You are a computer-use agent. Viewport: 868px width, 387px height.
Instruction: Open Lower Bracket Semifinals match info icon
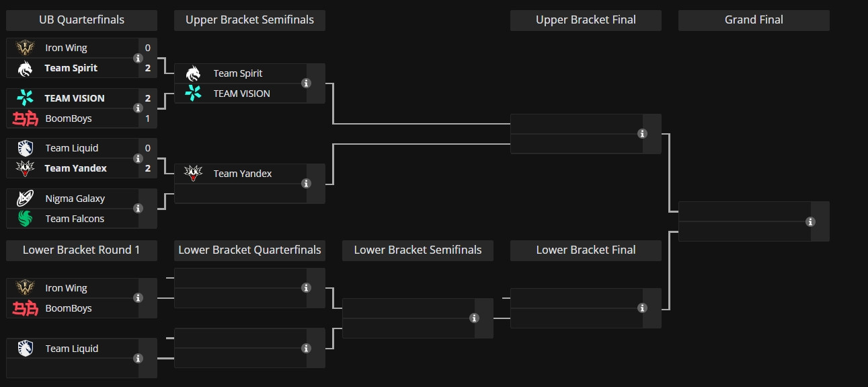pyautogui.click(x=475, y=318)
